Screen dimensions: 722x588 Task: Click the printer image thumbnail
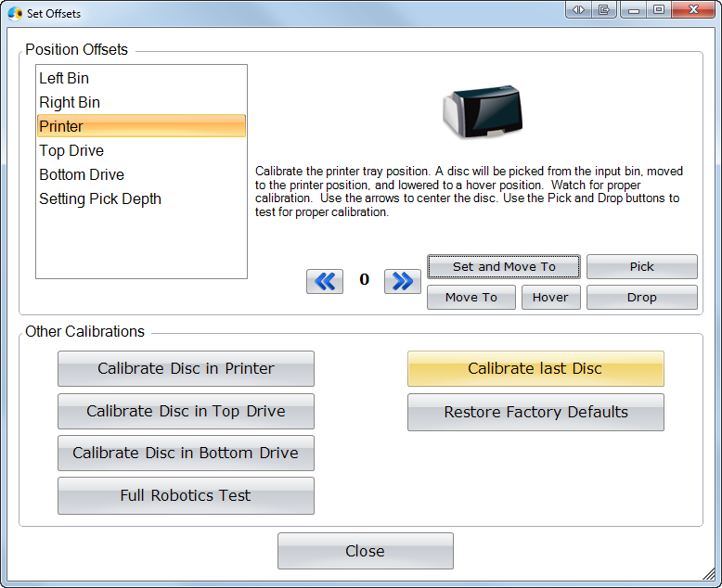(481, 111)
